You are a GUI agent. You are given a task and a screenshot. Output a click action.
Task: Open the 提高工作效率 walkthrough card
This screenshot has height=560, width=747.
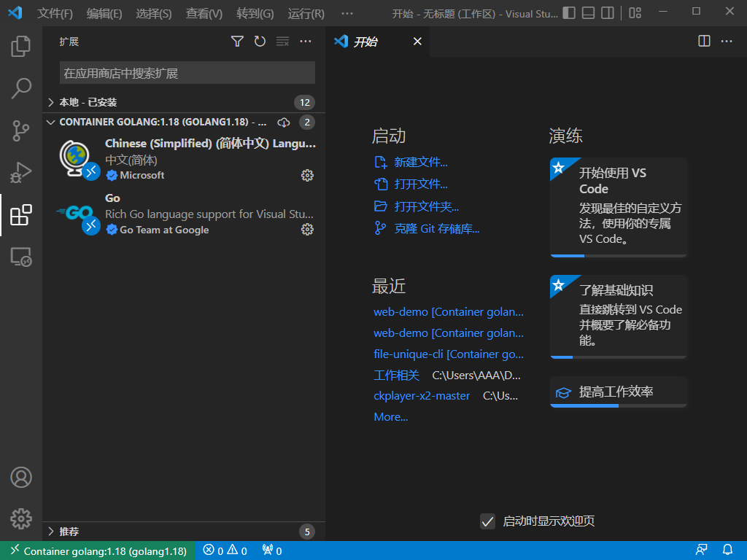(619, 392)
